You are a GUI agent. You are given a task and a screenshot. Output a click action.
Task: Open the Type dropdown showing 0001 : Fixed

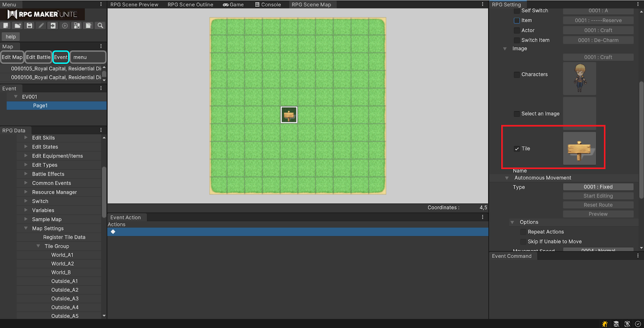(598, 187)
